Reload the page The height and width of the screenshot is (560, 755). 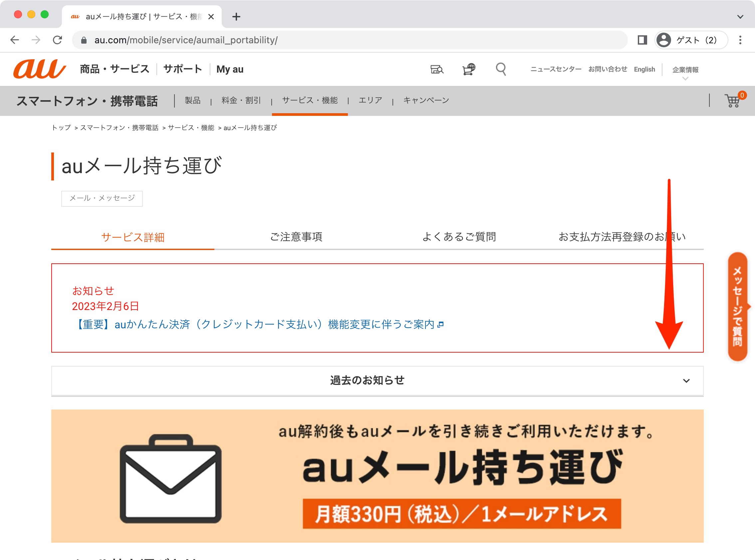57,40
